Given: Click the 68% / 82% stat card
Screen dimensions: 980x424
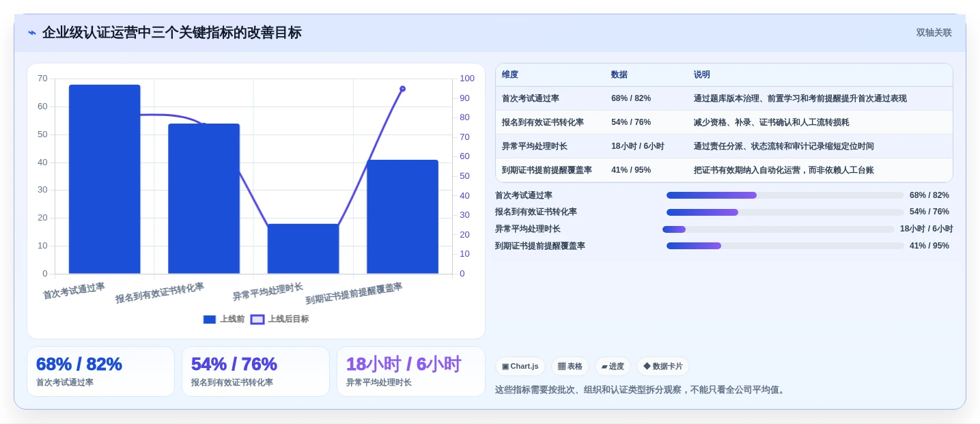Looking at the screenshot, I should [x=101, y=371].
